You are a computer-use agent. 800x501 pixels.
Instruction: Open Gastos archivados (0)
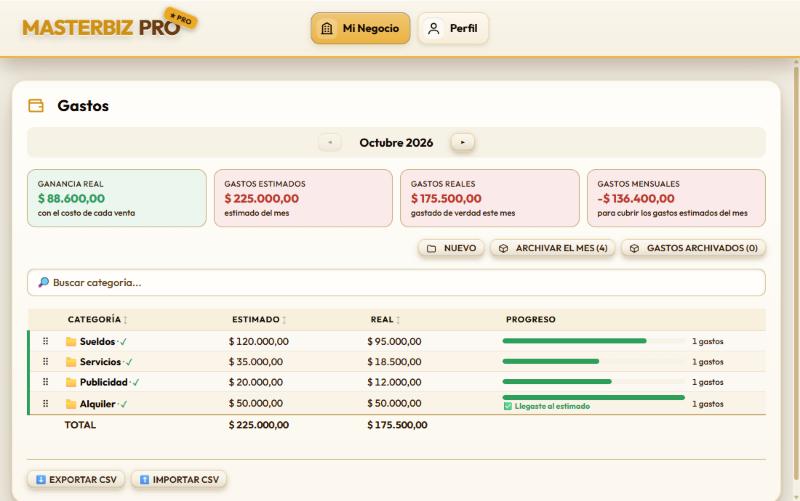tap(693, 248)
